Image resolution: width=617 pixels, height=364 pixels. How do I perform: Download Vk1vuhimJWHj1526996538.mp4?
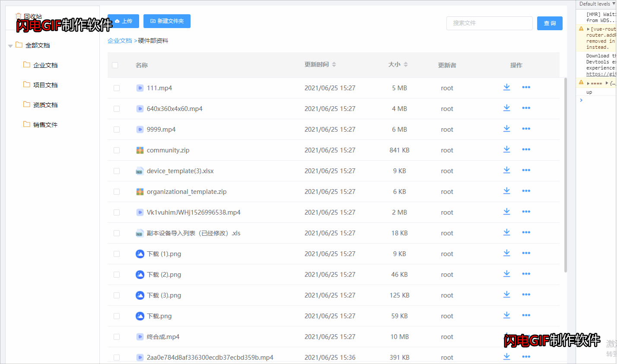507,212
